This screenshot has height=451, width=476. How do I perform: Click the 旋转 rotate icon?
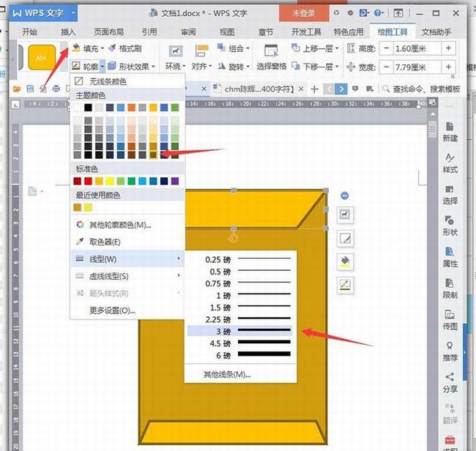[x=222, y=66]
